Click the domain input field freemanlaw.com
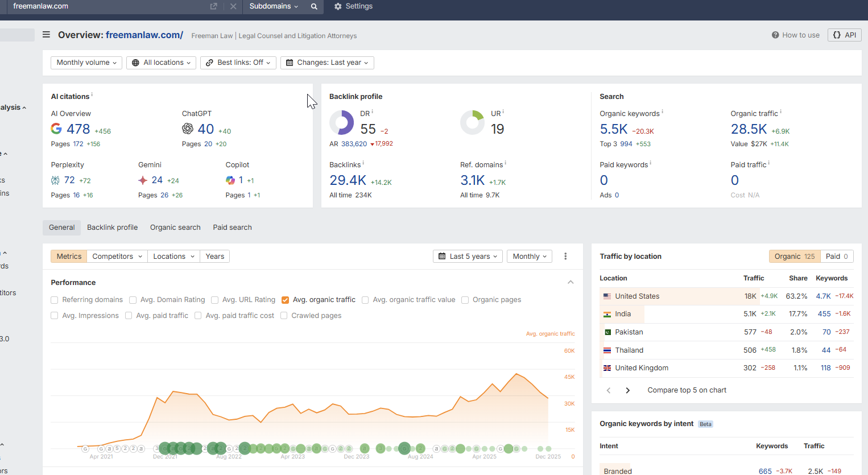This screenshot has height=475, width=868. tap(108, 6)
